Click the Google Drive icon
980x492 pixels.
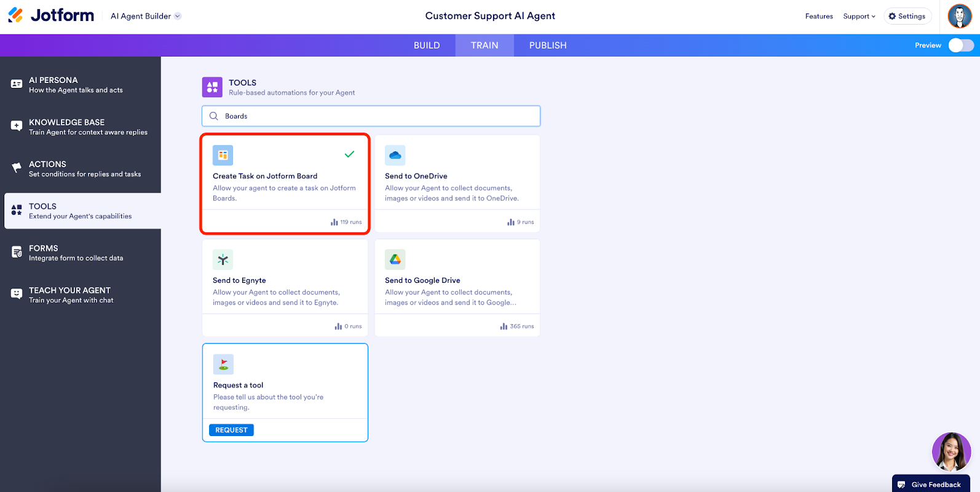[x=395, y=260]
